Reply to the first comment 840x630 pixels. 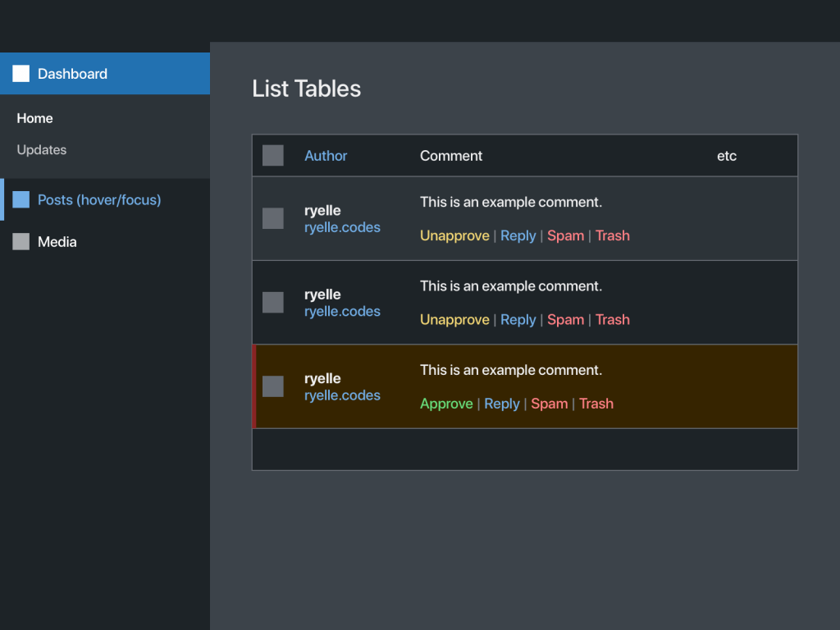[518, 235]
